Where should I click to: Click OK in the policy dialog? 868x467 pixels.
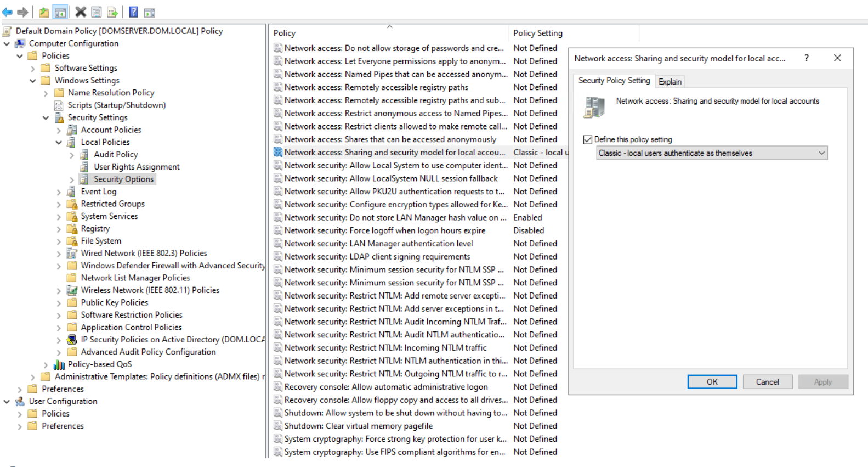(712, 382)
